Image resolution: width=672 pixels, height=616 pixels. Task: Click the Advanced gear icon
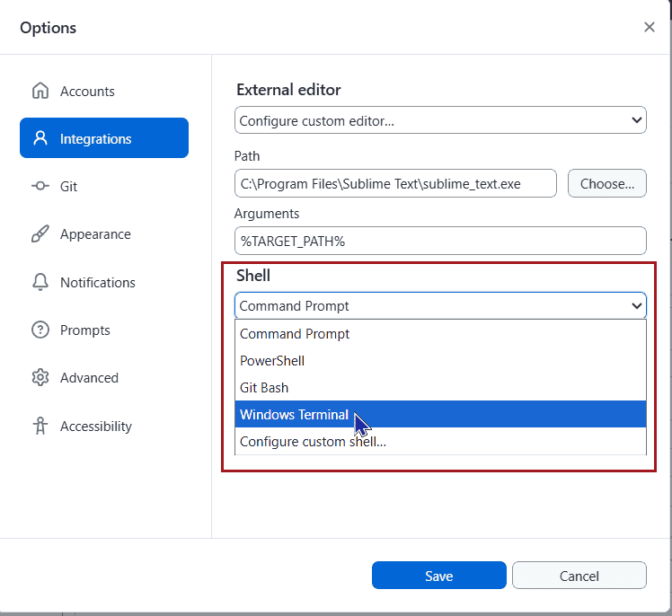[40, 378]
